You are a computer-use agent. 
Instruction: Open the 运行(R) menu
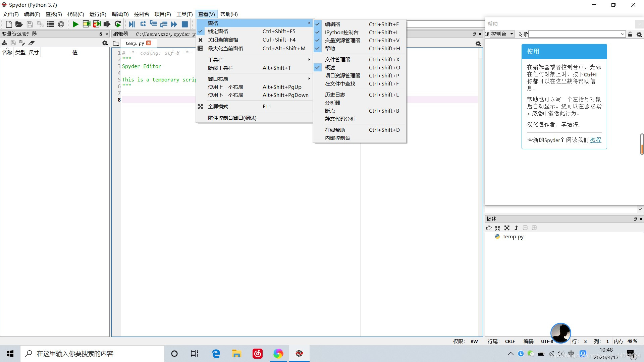98,14
